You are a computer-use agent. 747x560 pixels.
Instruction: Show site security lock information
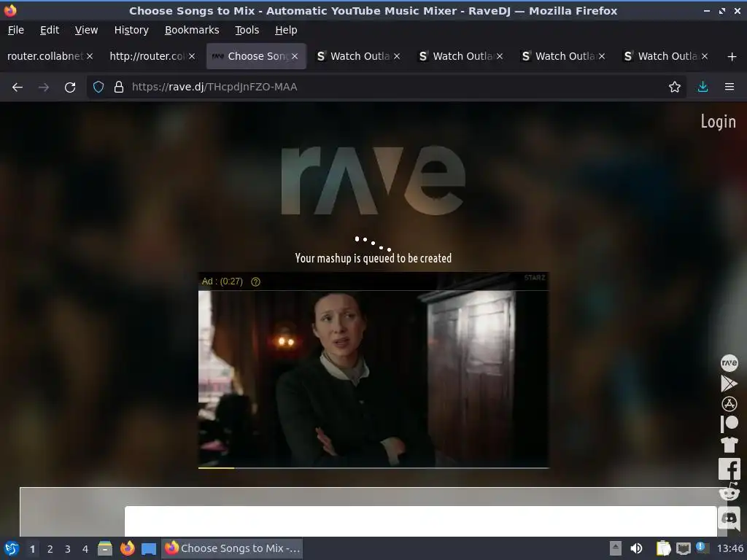tap(119, 87)
